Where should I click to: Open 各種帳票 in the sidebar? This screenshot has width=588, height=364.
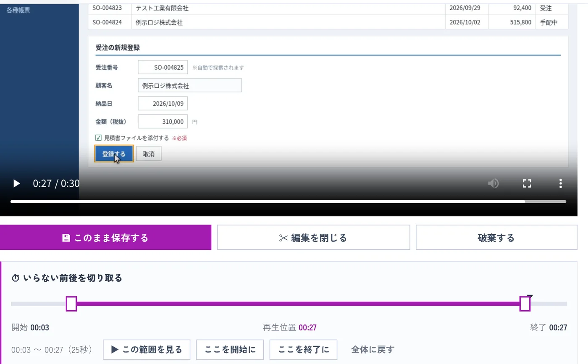click(x=18, y=10)
